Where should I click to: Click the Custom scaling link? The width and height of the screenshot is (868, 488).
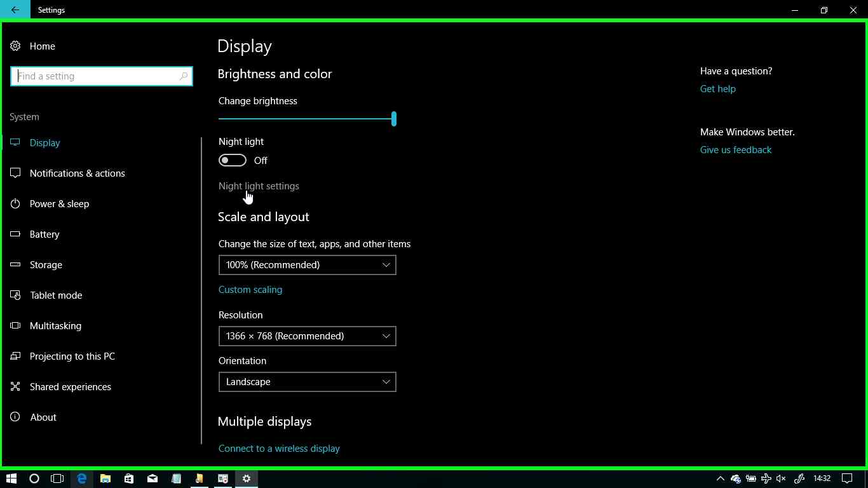click(x=250, y=290)
